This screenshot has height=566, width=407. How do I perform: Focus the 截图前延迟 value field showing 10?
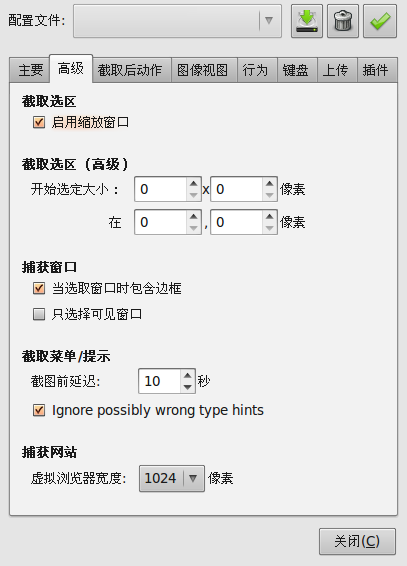click(159, 381)
